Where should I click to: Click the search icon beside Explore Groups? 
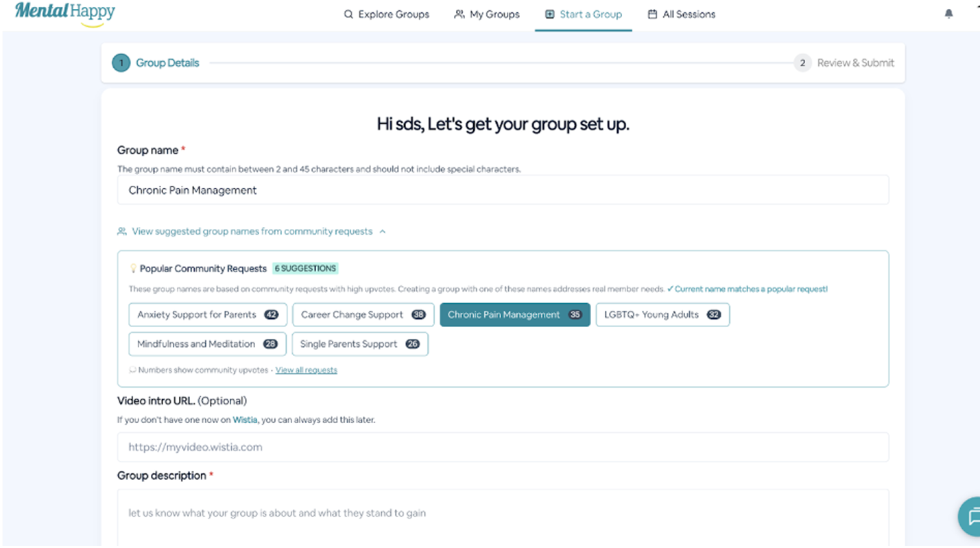click(348, 14)
